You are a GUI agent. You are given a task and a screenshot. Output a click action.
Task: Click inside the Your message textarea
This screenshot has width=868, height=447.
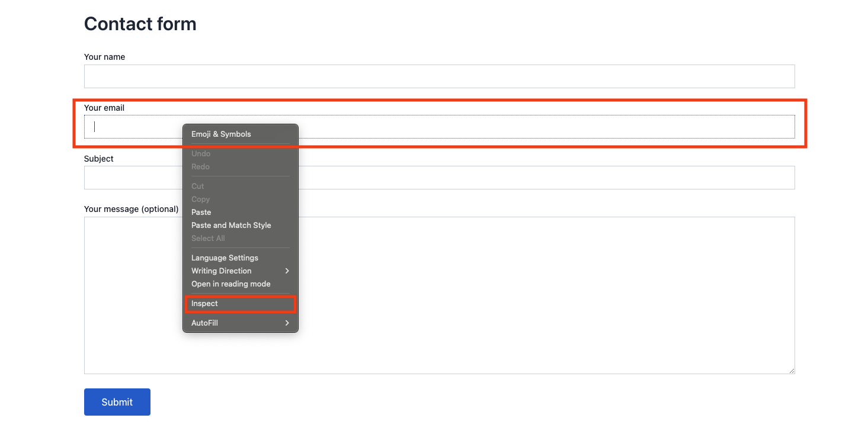point(439,295)
